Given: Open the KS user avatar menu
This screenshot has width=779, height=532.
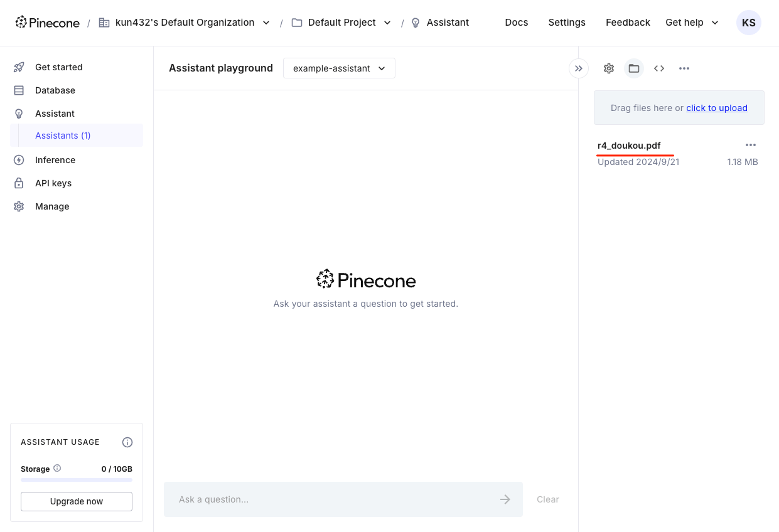Looking at the screenshot, I should point(748,23).
